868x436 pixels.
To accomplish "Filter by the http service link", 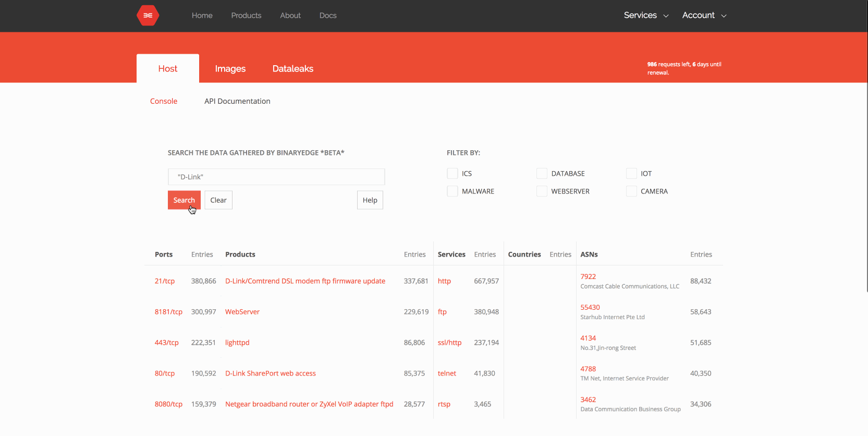I will pos(444,281).
